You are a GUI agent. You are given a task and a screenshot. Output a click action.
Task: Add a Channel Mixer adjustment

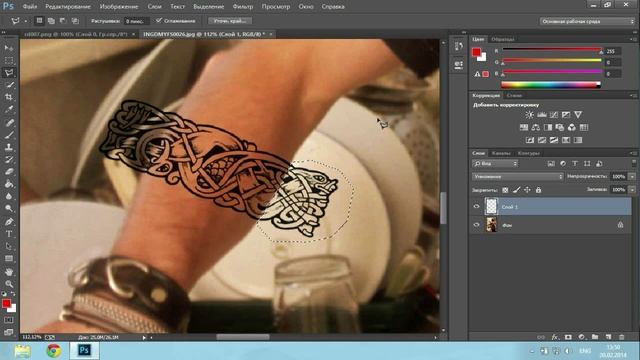(x=572, y=128)
